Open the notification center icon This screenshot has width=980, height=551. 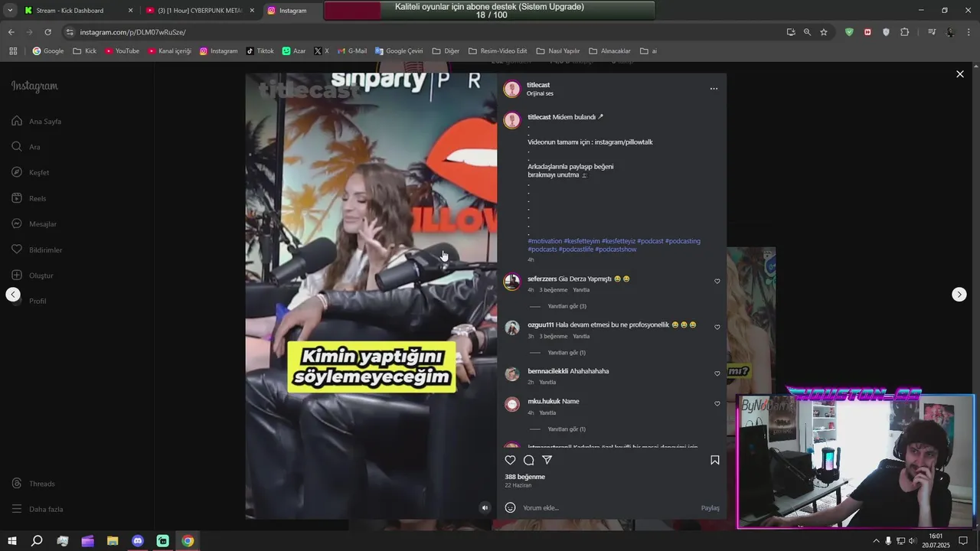(963, 541)
